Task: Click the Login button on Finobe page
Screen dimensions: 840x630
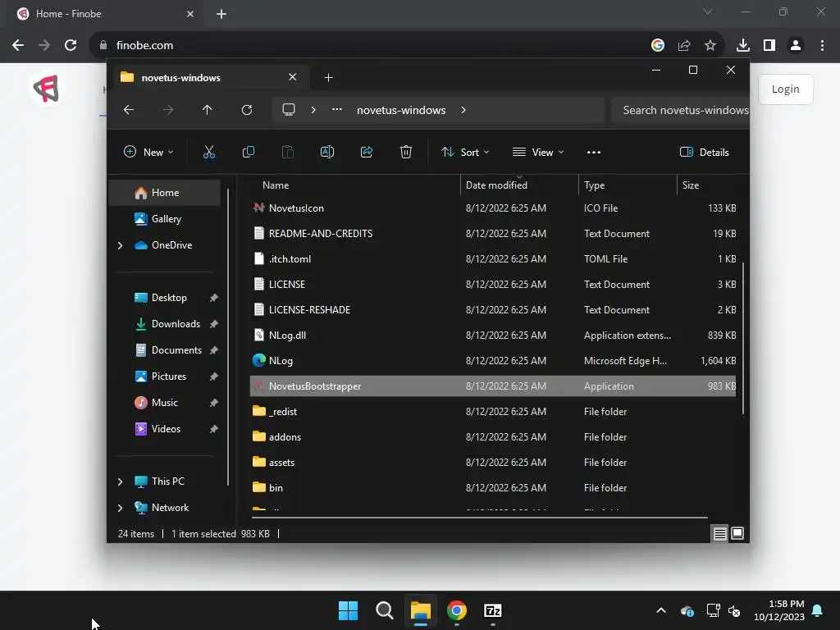Action: 785,89
